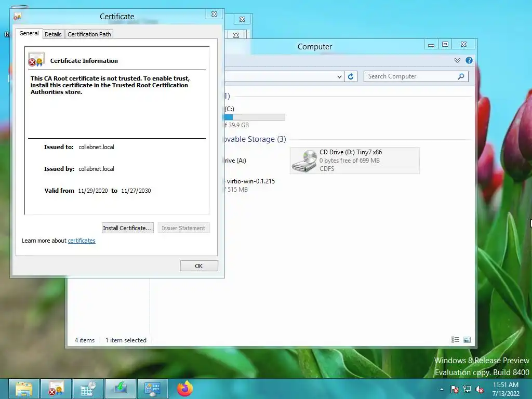532x399 pixels.
Task: Click the Removable Storage (3) group header
Action: pos(255,139)
